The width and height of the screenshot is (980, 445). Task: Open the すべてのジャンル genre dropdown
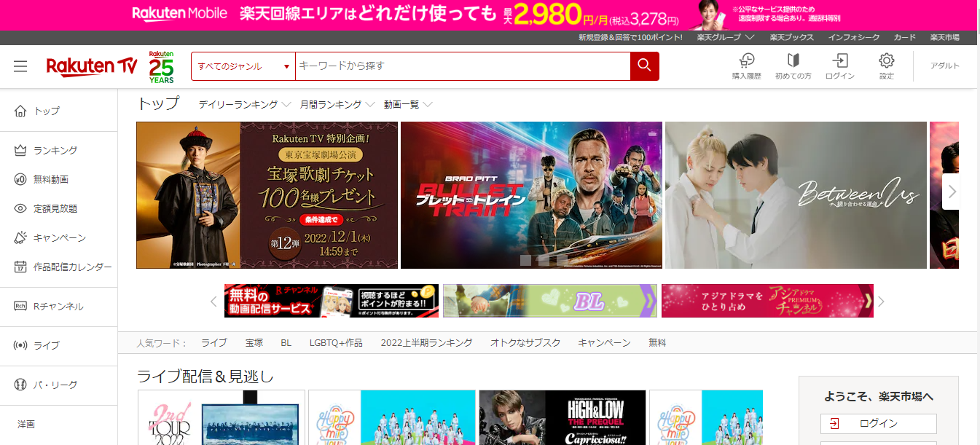(243, 66)
